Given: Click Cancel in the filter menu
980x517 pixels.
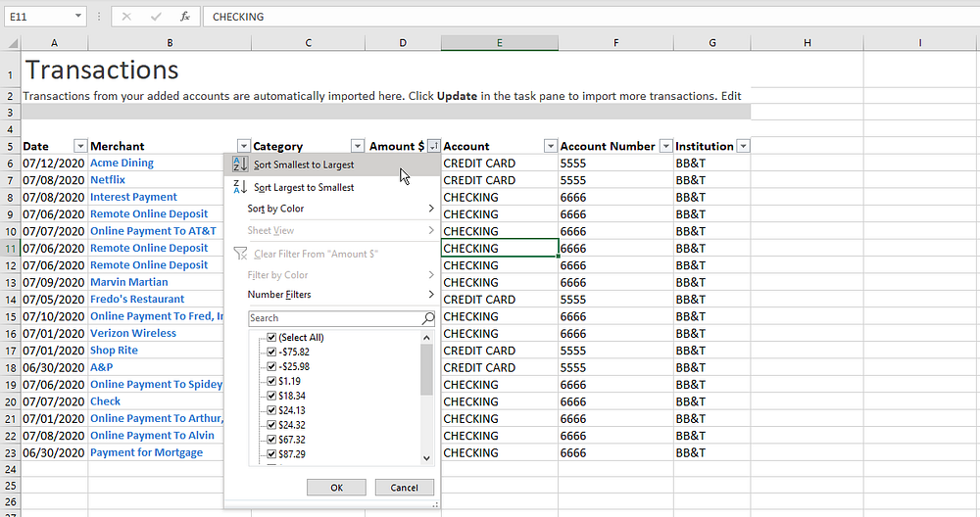Looking at the screenshot, I should click(405, 488).
